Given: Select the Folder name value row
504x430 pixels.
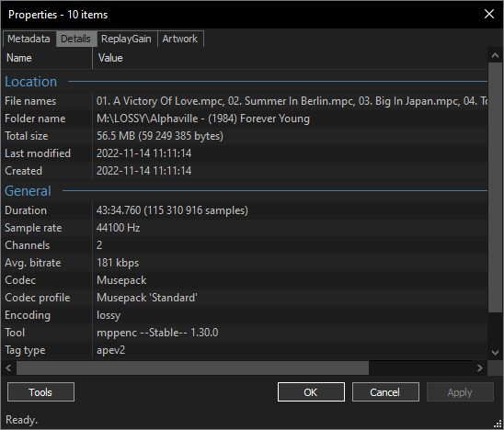Looking at the screenshot, I should point(245,119).
